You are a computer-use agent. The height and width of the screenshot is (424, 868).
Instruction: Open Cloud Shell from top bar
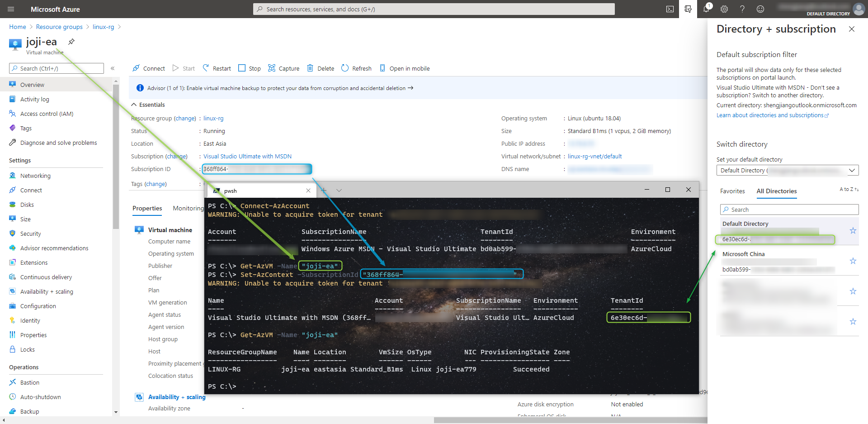[x=670, y=9]
